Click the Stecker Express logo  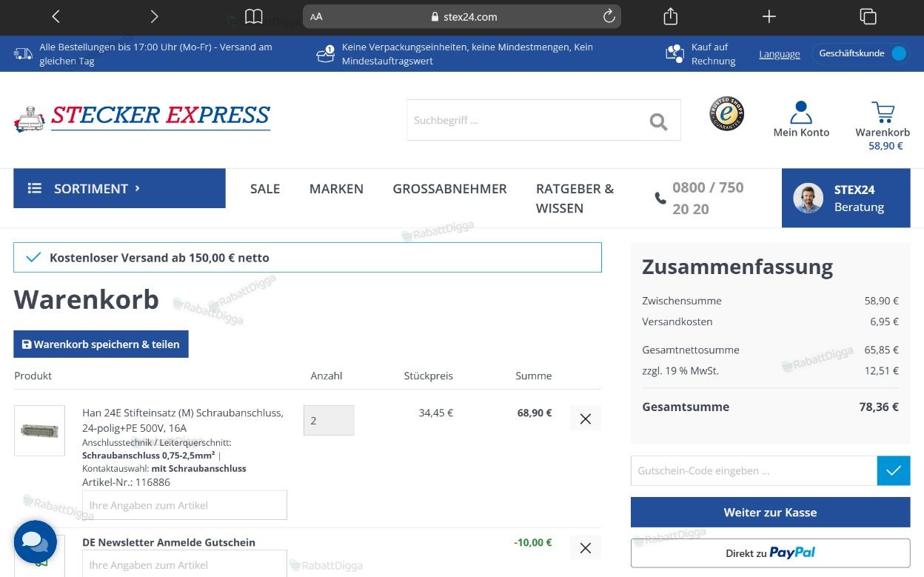click(x=142, y=118)
